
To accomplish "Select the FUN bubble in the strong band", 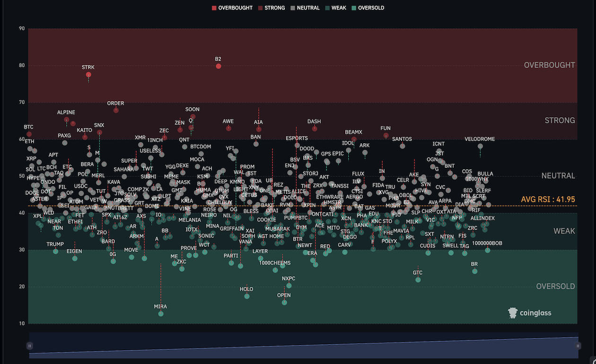I will pos(385,136).
